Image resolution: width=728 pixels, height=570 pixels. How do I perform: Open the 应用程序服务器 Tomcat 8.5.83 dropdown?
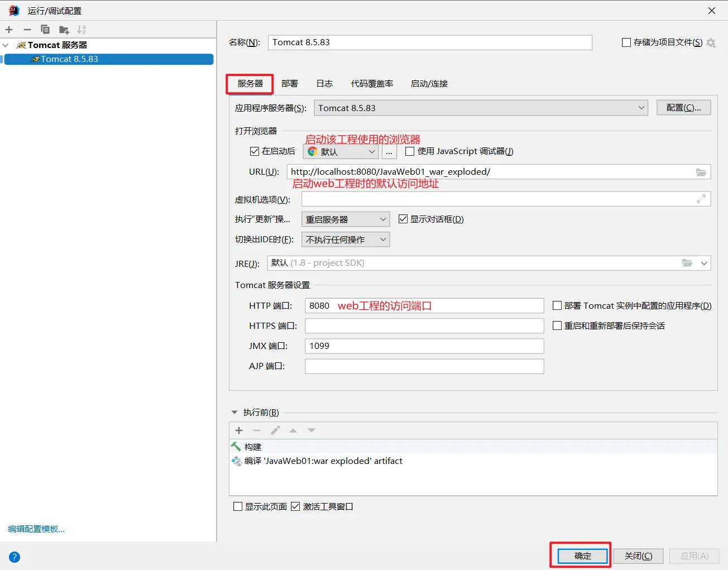coord(481,108)
